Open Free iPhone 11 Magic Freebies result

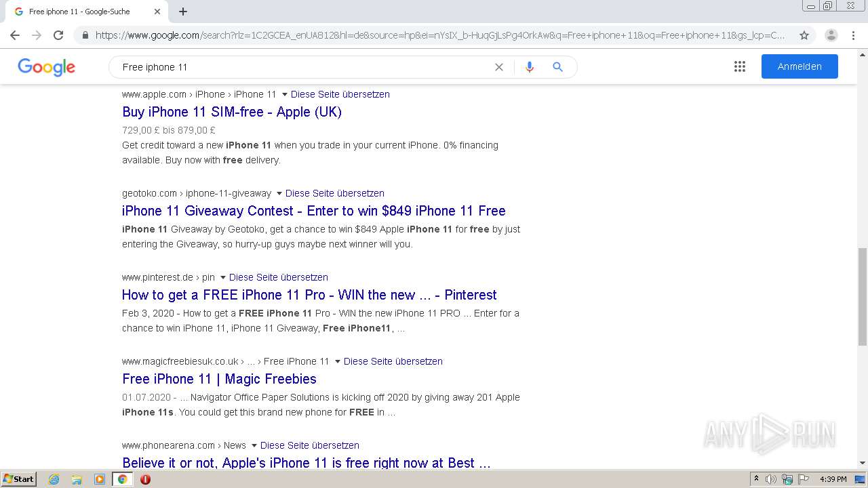coord(219,379)
